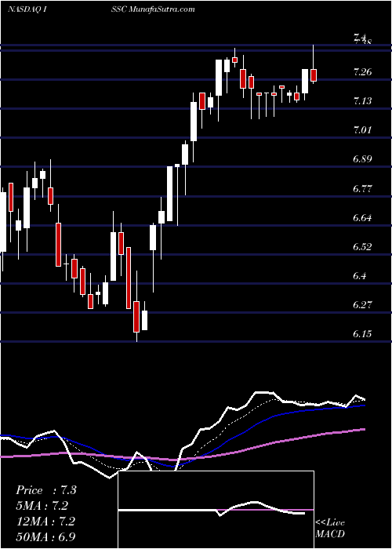Screen dimensions: 392x549
Task: Click the 6.52 price axis label
Action: tap(362, 247)
